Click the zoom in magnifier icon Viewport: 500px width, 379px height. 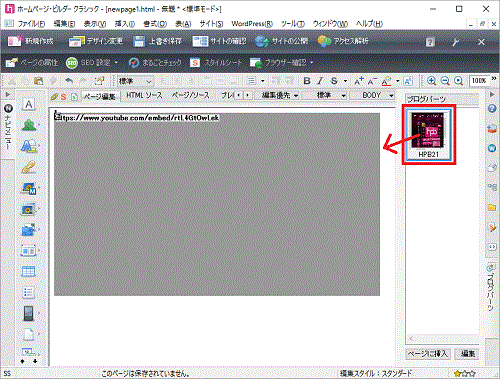click(x=432, y=81)
